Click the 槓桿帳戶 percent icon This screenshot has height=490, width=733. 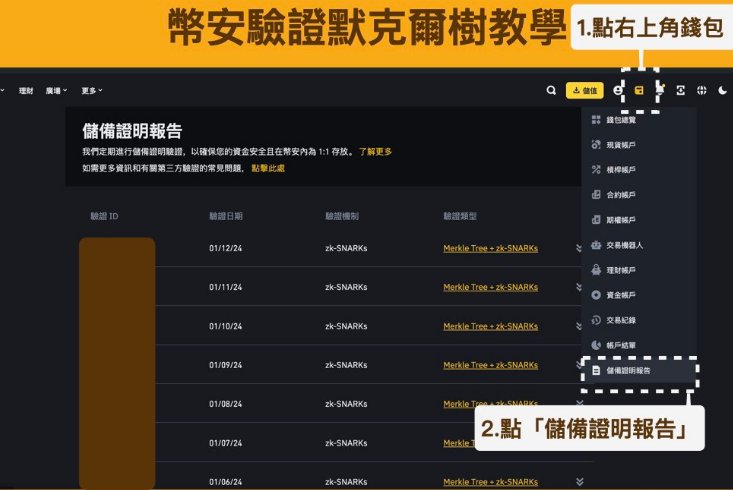pos(596,170)
